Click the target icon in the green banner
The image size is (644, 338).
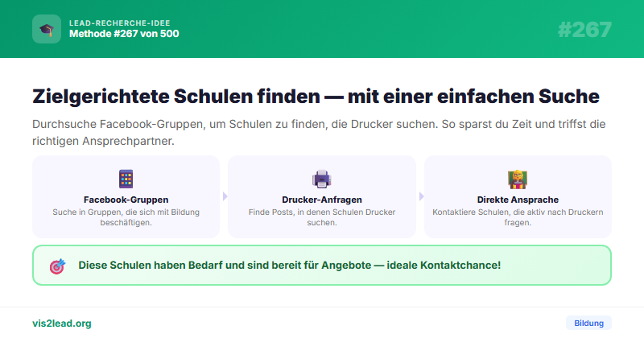coord(57,266)
